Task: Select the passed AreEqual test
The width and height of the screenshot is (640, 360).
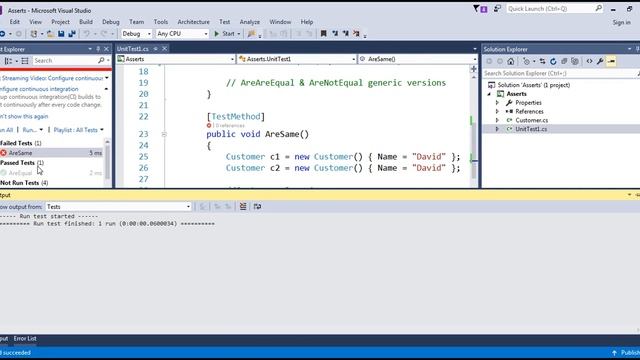Action: 51,173
